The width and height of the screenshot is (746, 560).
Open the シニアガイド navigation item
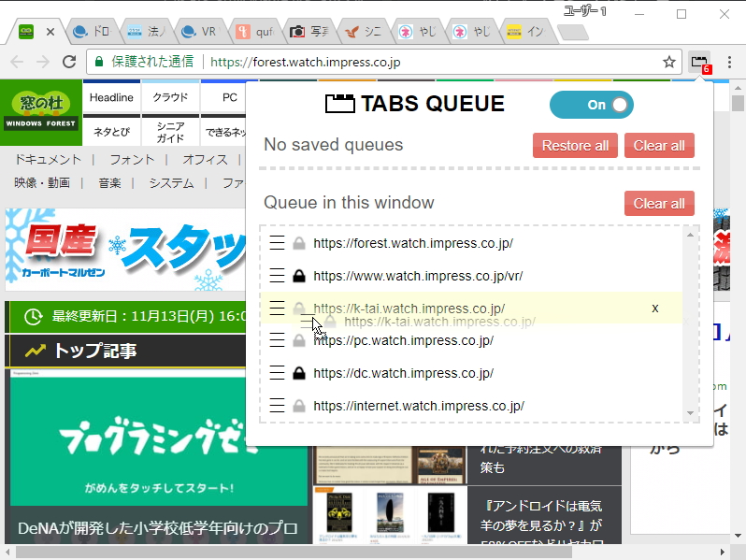(170, 132)
